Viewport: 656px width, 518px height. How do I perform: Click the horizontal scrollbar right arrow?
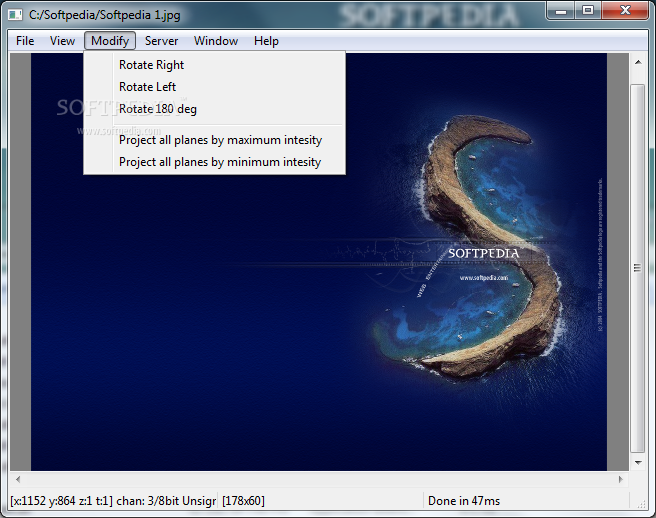[x=620, y=479]
